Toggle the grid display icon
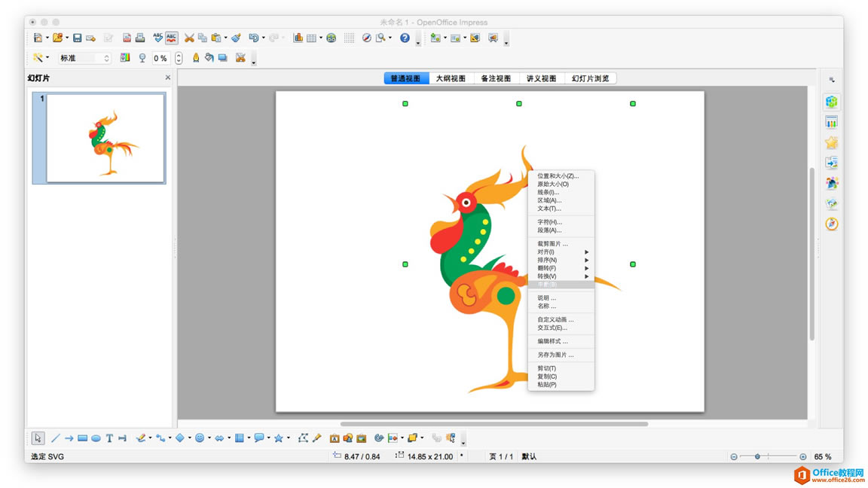 point(350,37)
